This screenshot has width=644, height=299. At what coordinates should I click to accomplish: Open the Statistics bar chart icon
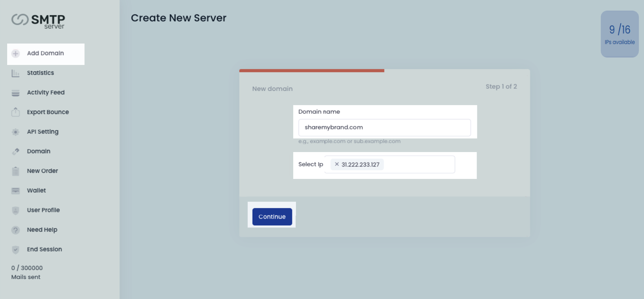coord(16,73)
